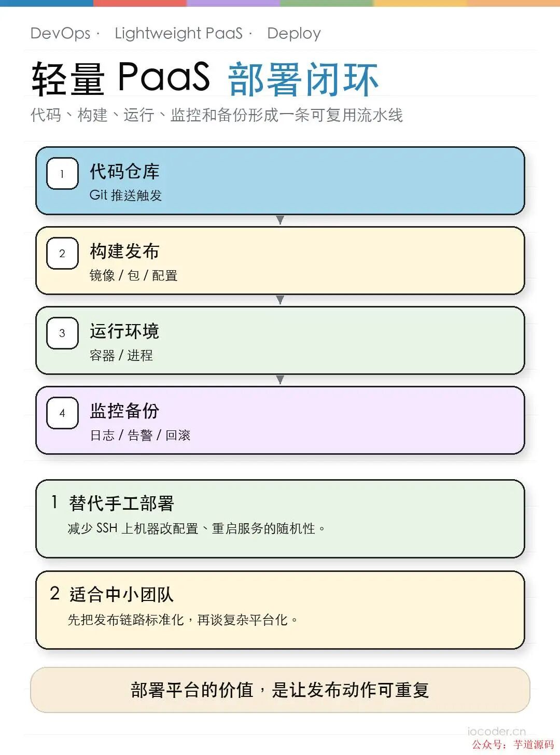560x755 pixels.
Task: Open the 替代手工部署 card heading
Action: point(121,503)
